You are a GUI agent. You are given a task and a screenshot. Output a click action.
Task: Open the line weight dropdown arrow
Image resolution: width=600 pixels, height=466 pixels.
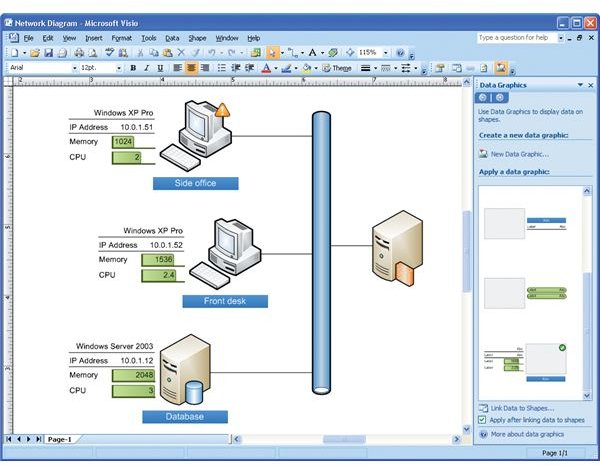(x=375, y=68)
